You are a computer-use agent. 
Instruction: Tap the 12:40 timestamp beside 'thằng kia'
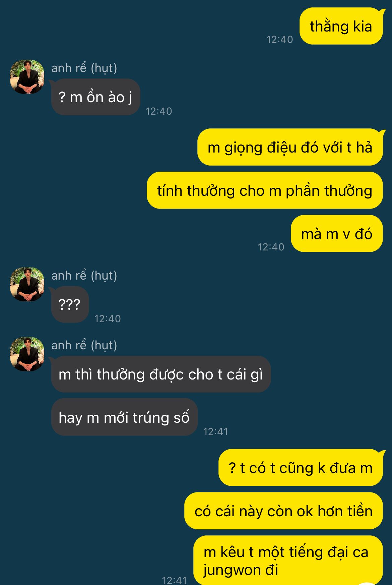pos(279,40)
